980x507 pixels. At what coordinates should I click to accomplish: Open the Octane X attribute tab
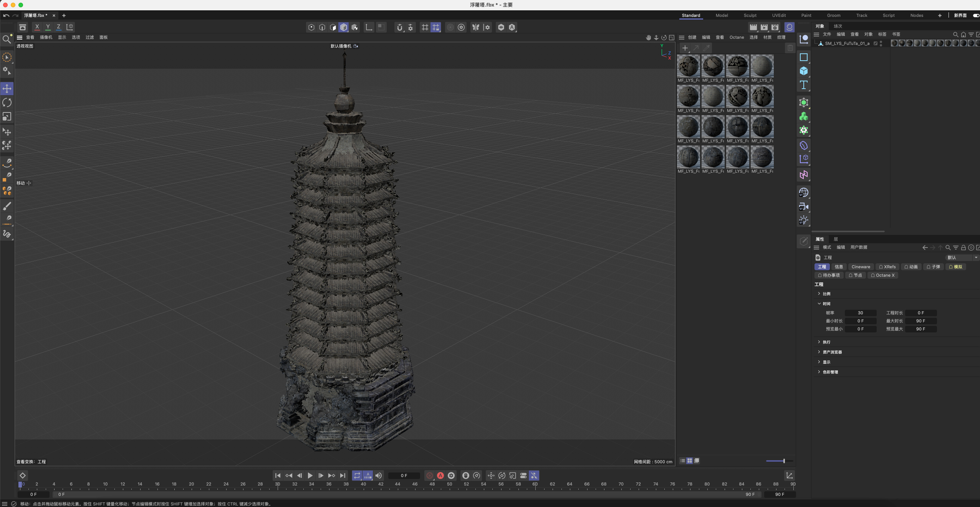click(x=882, y=275)
